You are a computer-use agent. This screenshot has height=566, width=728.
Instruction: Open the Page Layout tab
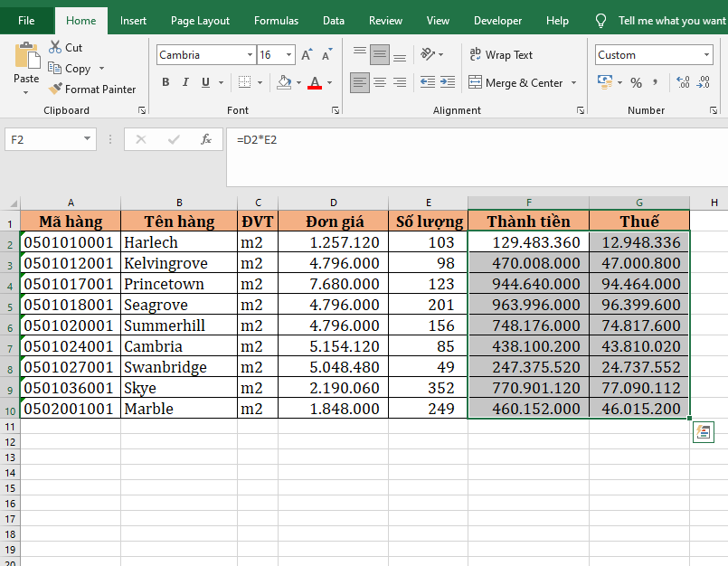[x=200, y=20]
